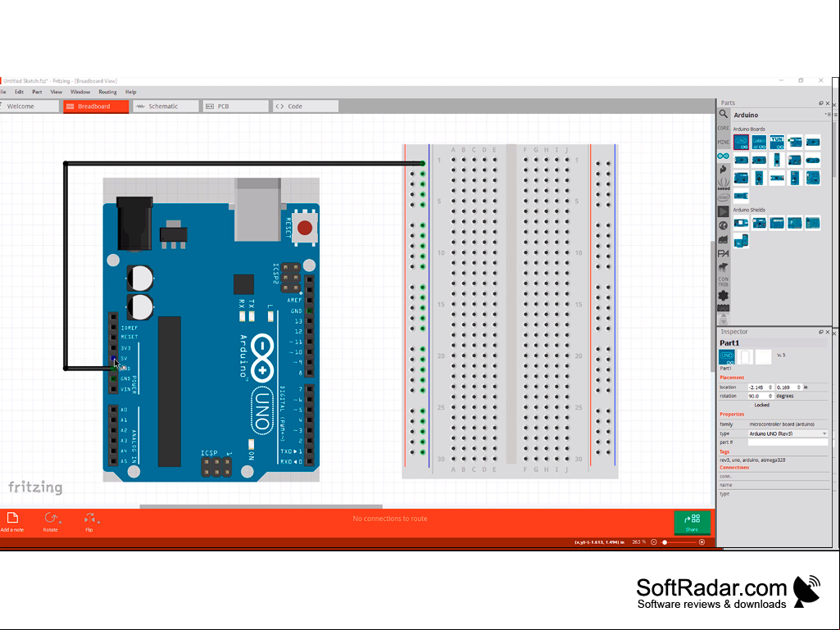Float the Inspector panel

coord(820,332)
